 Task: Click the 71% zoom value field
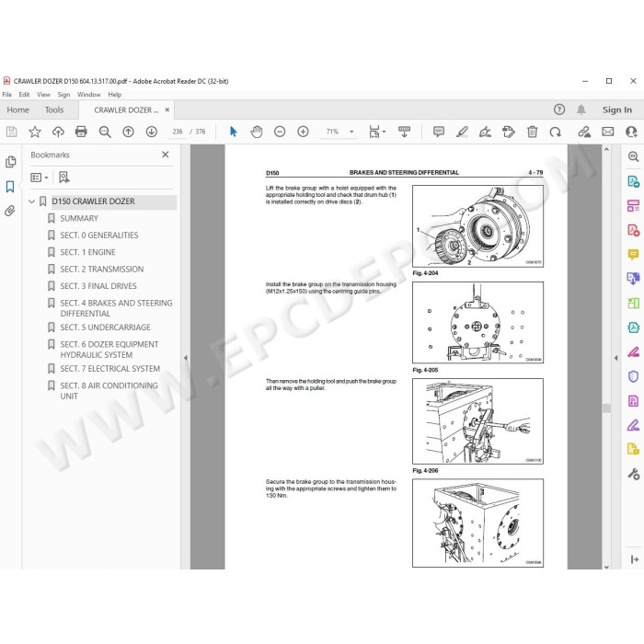coord(333,132)
